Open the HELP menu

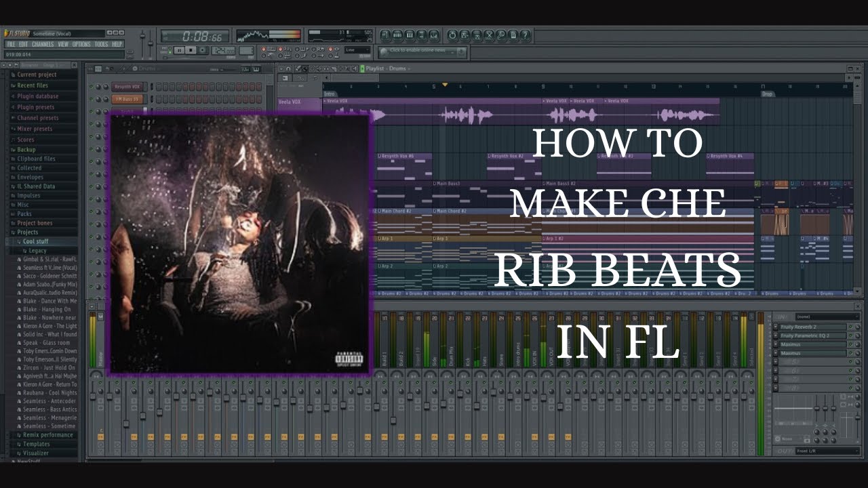(117, 44)
